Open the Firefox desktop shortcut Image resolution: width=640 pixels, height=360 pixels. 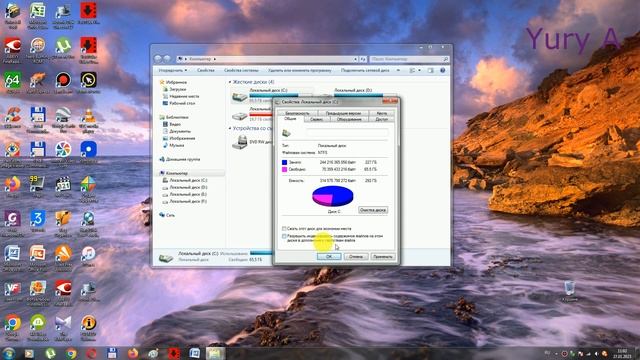[12, 184]
